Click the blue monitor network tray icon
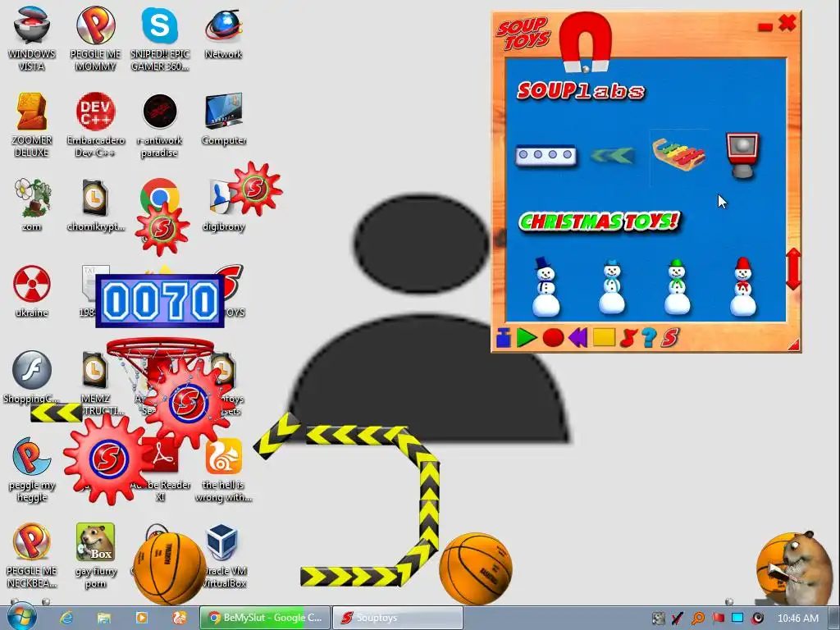The height and width of the screenshot is (630, 840). [737, 619]
